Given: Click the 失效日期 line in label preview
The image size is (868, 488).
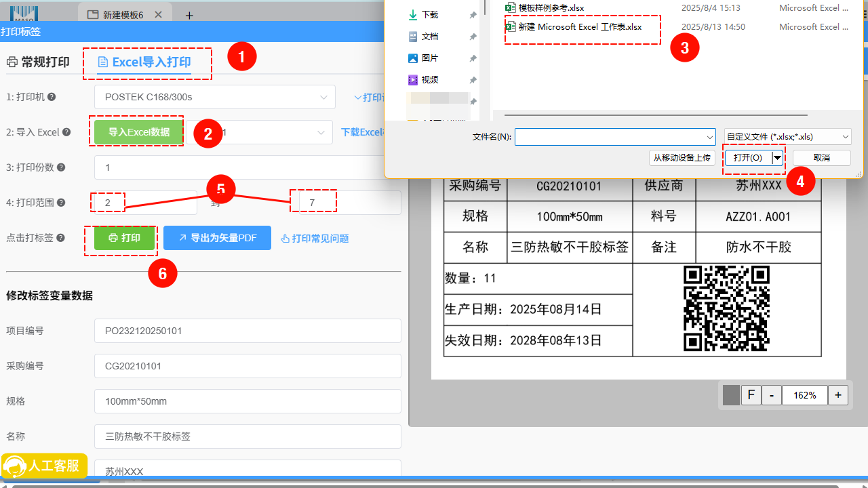Looking at the screenshot, I should coord(523,340).
